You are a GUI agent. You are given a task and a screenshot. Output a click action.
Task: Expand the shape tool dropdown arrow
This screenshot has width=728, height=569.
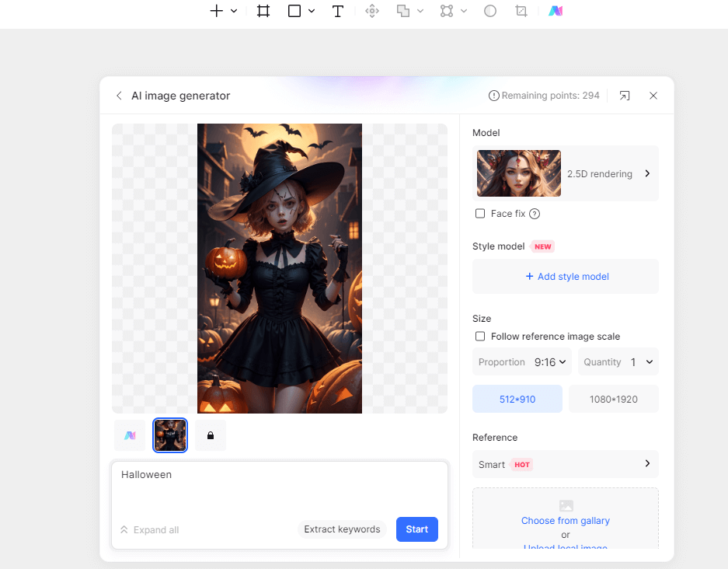click(x=312, y=11)
